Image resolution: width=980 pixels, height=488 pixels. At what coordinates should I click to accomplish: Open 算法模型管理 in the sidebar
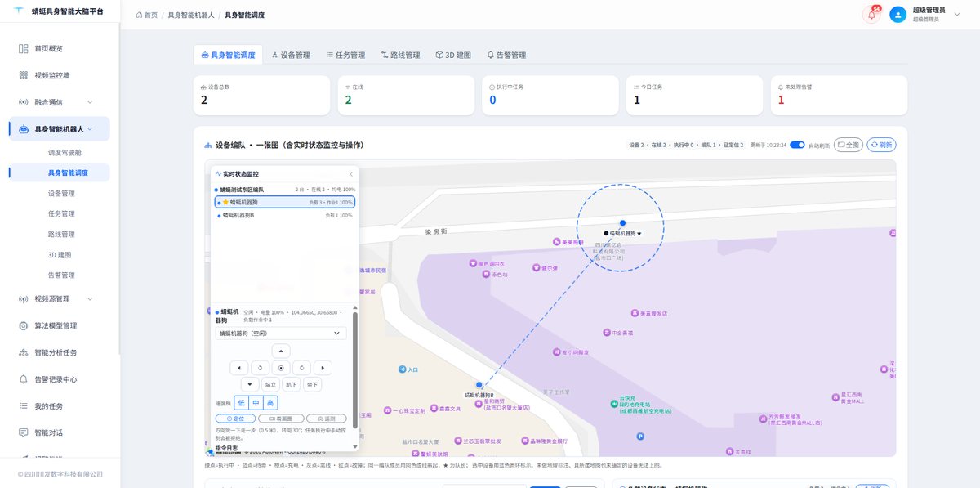[x=60, y=325]
